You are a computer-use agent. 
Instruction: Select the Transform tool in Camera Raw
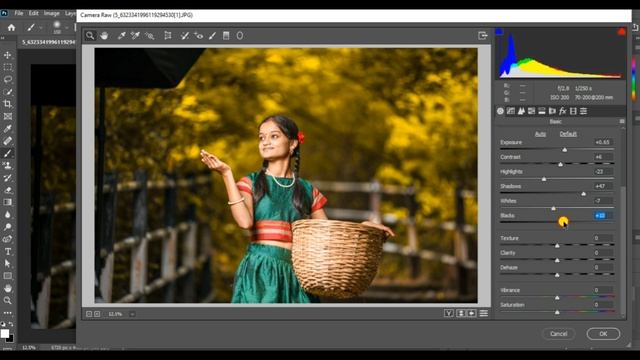168,36
